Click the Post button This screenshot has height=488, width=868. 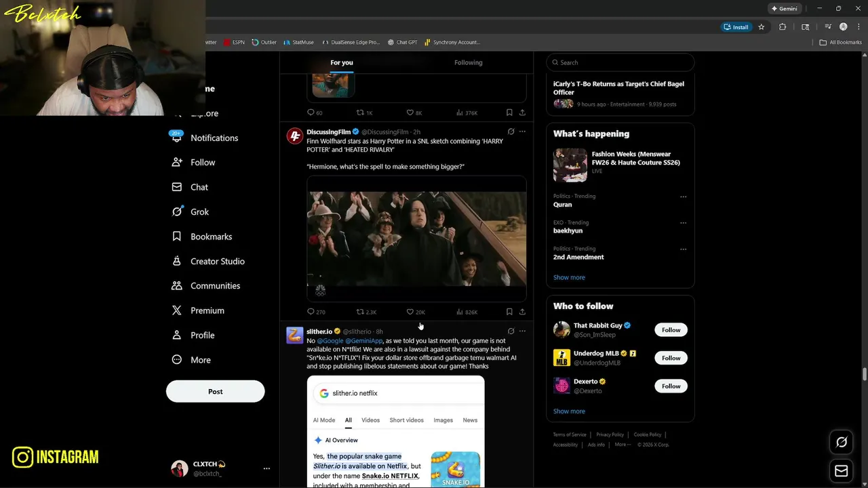215,391
